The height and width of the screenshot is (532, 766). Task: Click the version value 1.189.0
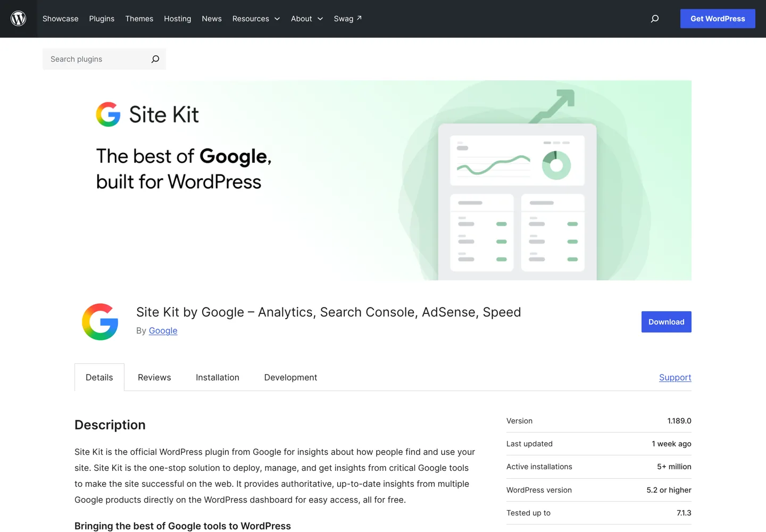pos(679,421)
